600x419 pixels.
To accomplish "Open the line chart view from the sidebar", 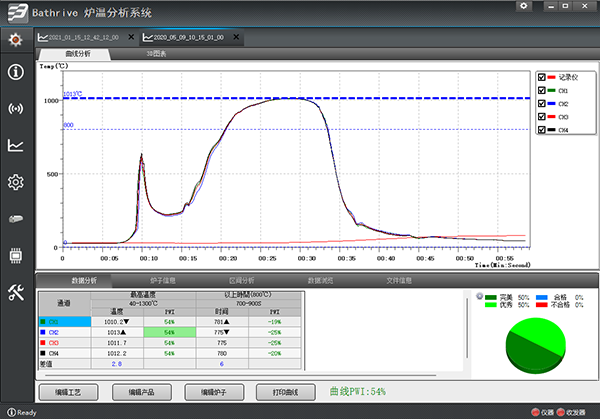I will [15, 145].
